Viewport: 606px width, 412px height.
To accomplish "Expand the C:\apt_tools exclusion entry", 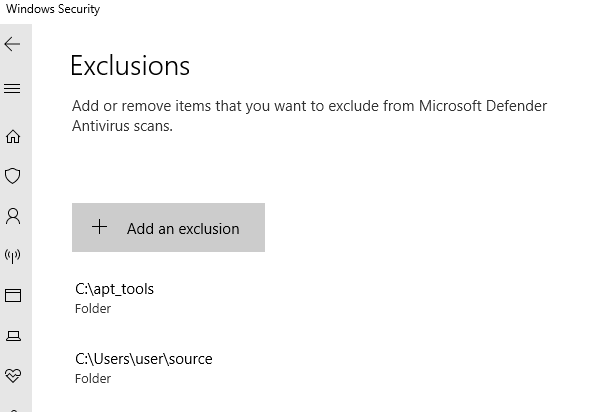I will click(115, 289).
